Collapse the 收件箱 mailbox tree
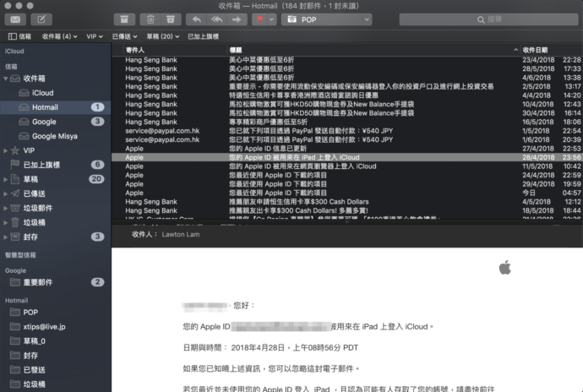Screen dimensions: 583x392 [6, 79]
